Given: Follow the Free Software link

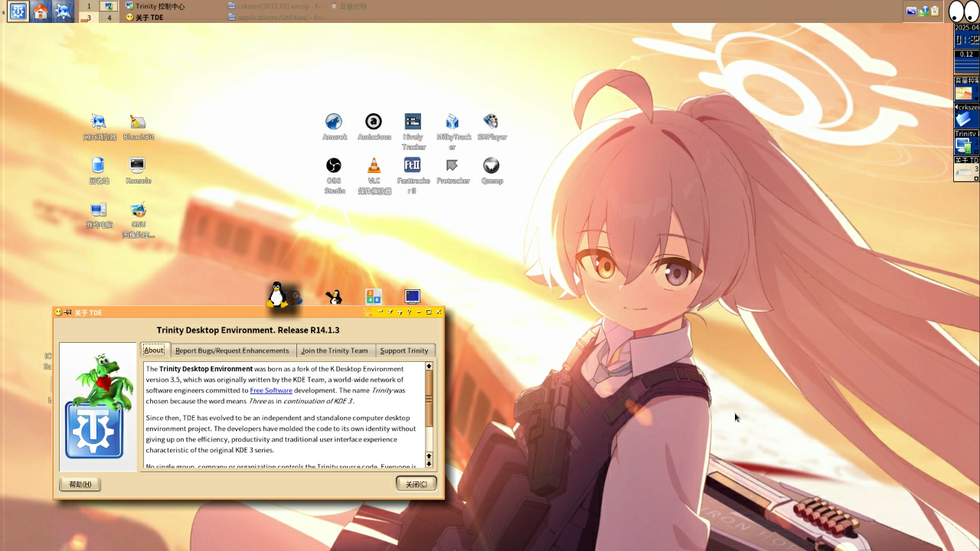Looking at the screenshot, I should [x=271, y=390].
